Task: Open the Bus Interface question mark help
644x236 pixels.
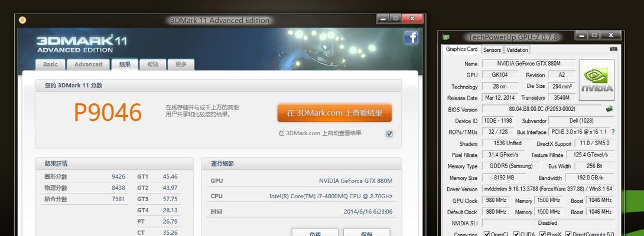Action: coord(613,132)
